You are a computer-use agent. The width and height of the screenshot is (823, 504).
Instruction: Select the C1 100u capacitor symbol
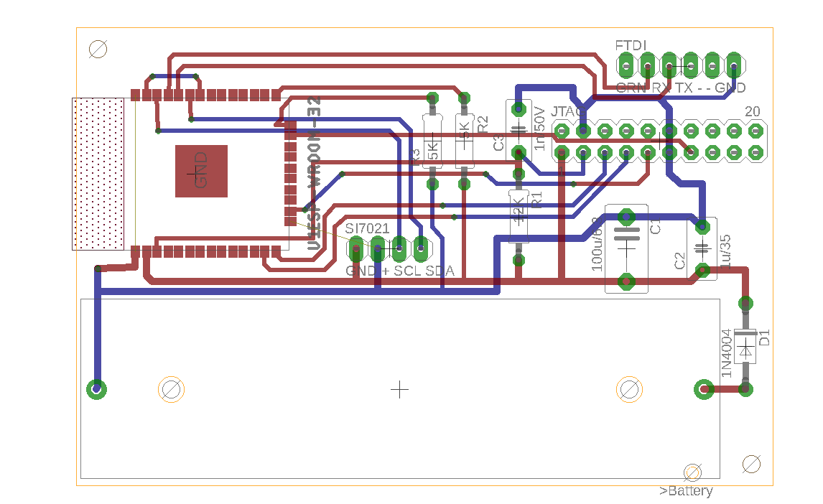[x=626, y=248]
